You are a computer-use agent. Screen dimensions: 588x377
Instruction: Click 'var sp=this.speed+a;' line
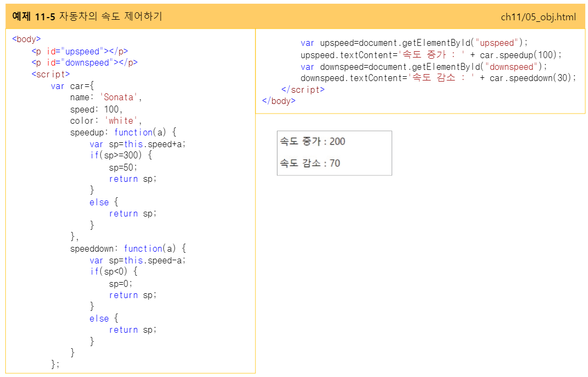[138, 144]
